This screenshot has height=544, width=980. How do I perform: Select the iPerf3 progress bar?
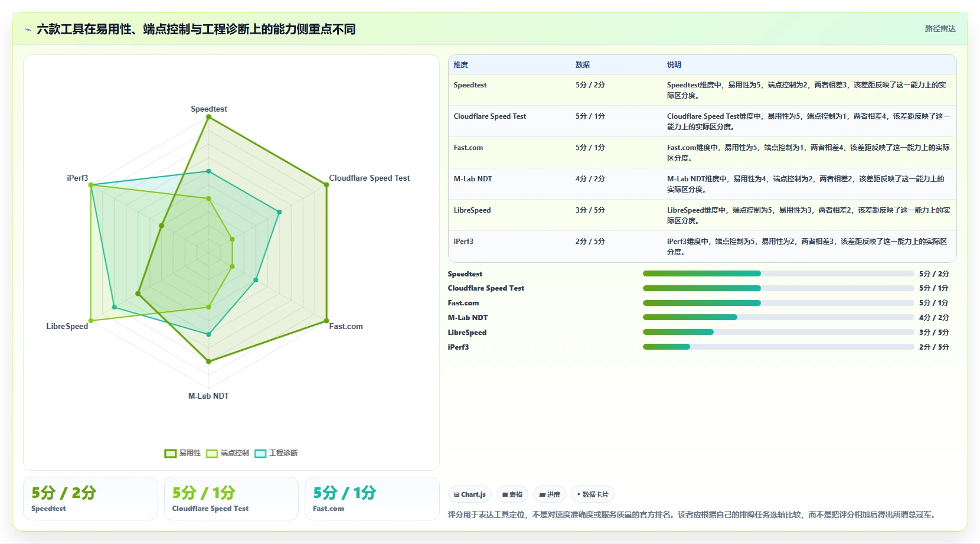pos(778,347)
